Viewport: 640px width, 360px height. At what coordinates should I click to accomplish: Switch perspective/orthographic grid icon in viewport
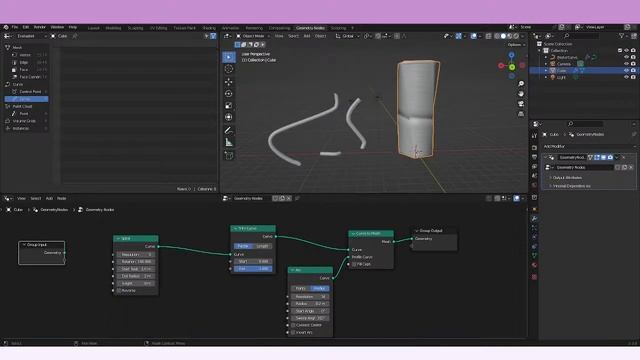[521, 114]
